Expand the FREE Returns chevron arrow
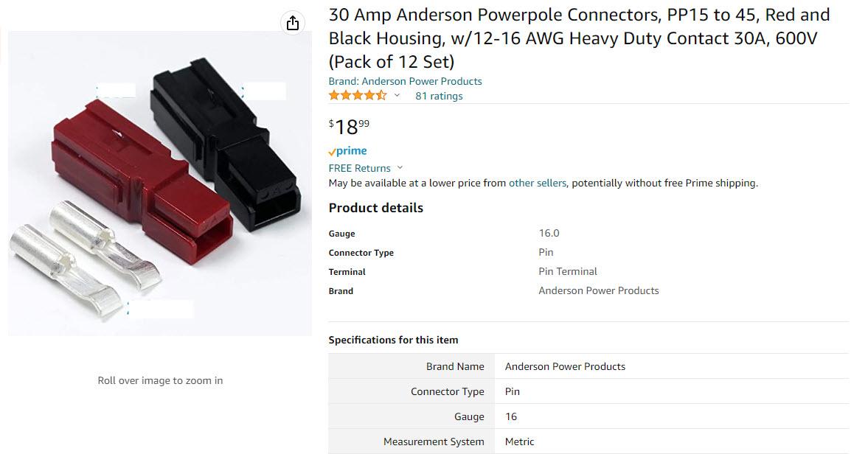Screen dimensions: 868x454 pyautogui.click(x=400, y=168)
